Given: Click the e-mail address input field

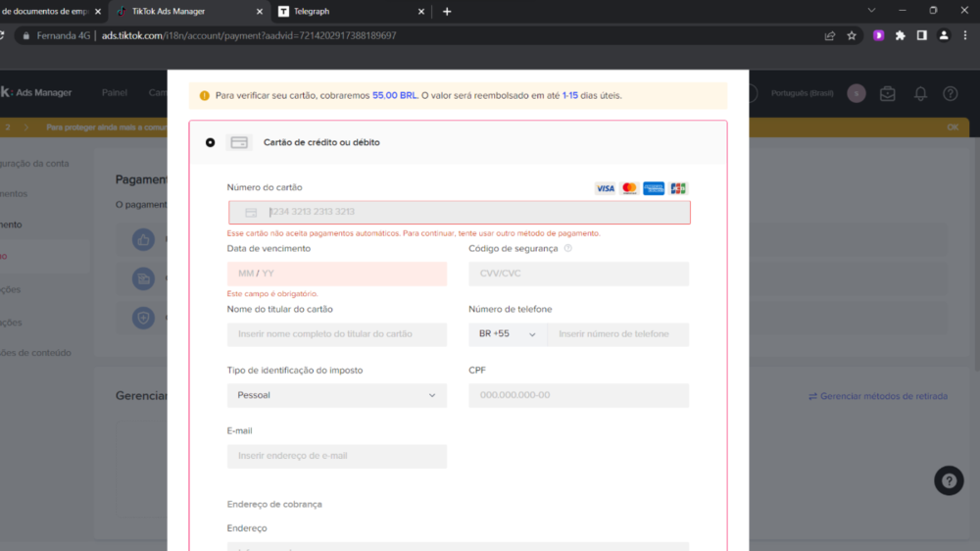Looking at the screenshot, I should point(337,456).
